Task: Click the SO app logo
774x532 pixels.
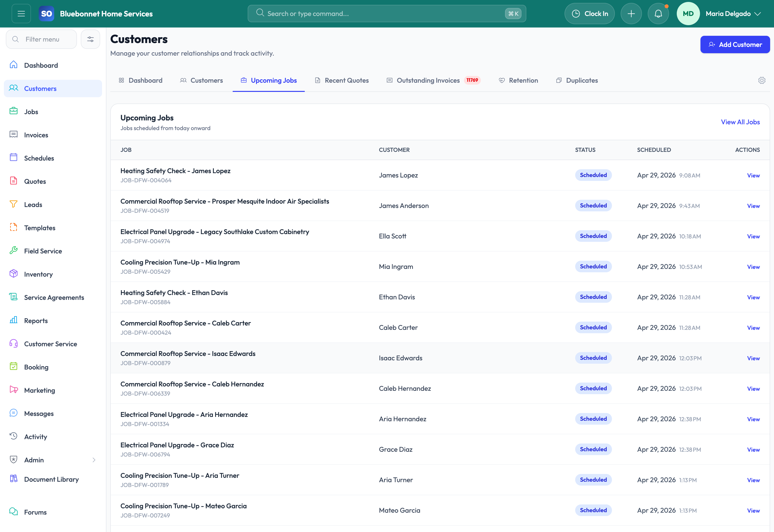Action: (46, 14)
